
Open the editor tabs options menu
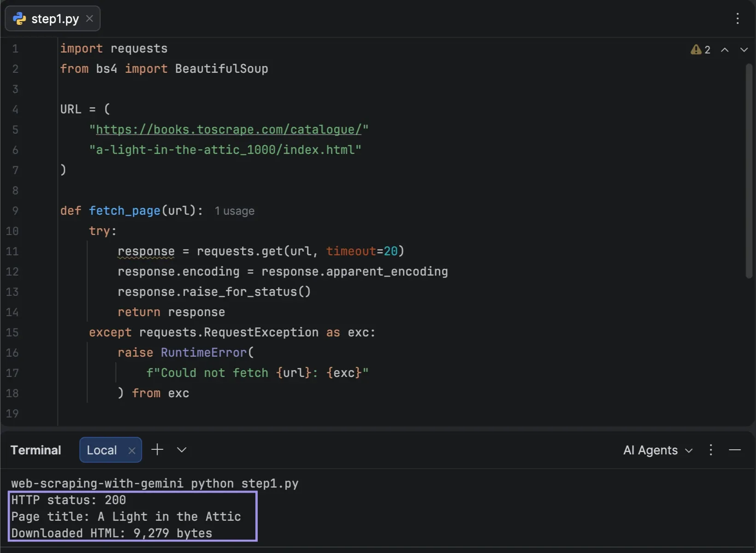coord(738,18)
